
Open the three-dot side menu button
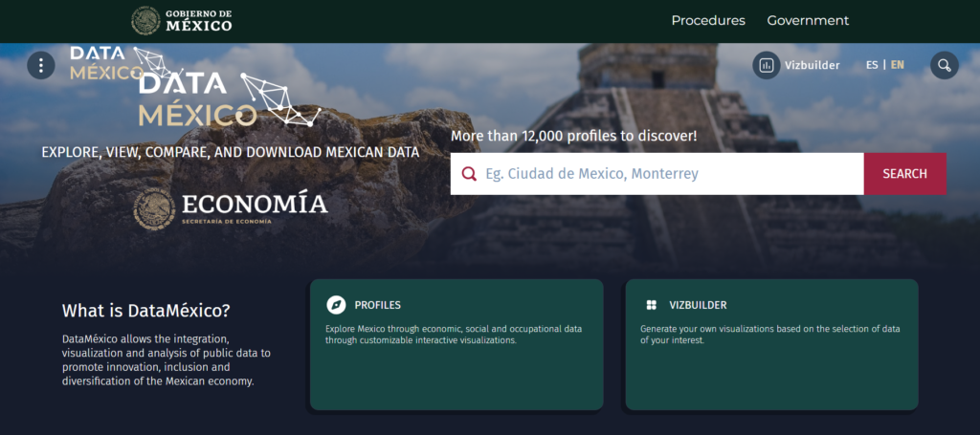tap(41, 65)
